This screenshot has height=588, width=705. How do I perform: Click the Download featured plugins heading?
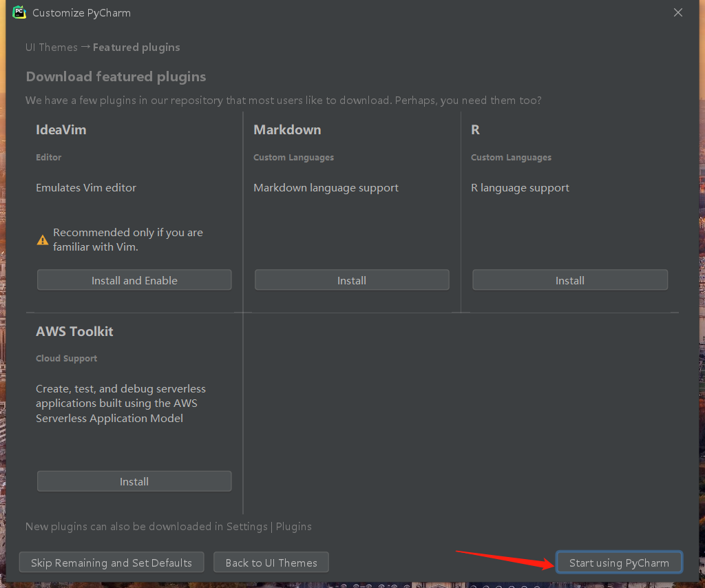point(116,77)
